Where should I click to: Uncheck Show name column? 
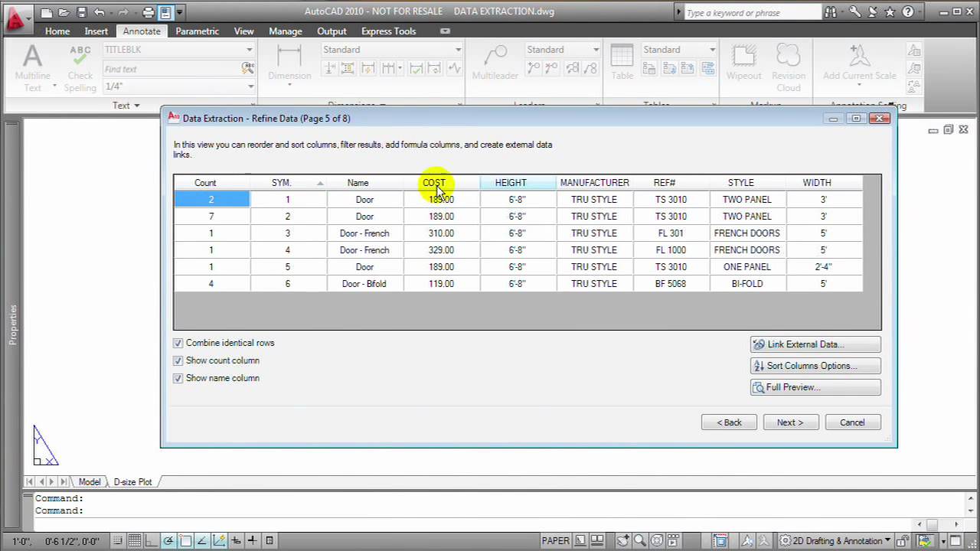point(178,379)
